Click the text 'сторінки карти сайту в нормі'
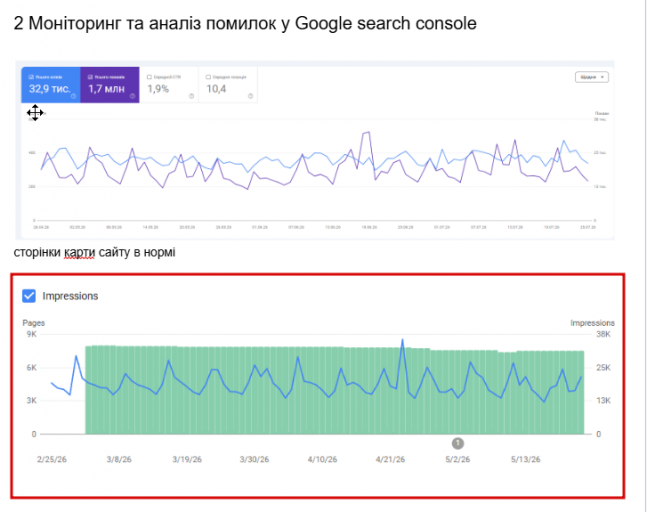The height and width of the screenshot is (512, 647). pyautogui.click(x=94, y=252)
